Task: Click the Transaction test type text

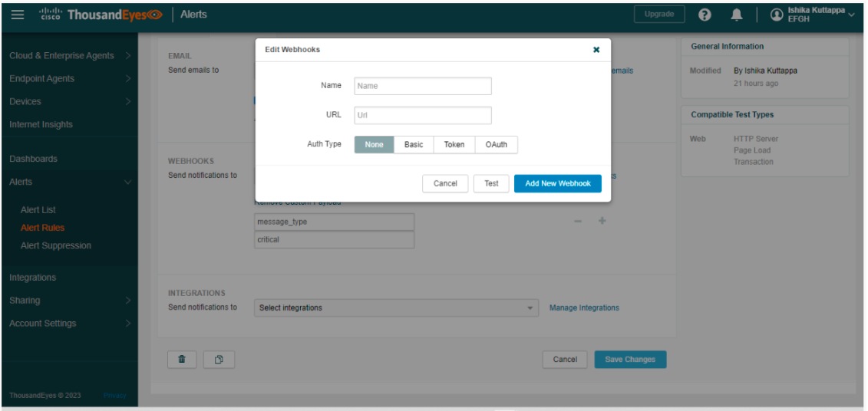Action: coord(754,162)
